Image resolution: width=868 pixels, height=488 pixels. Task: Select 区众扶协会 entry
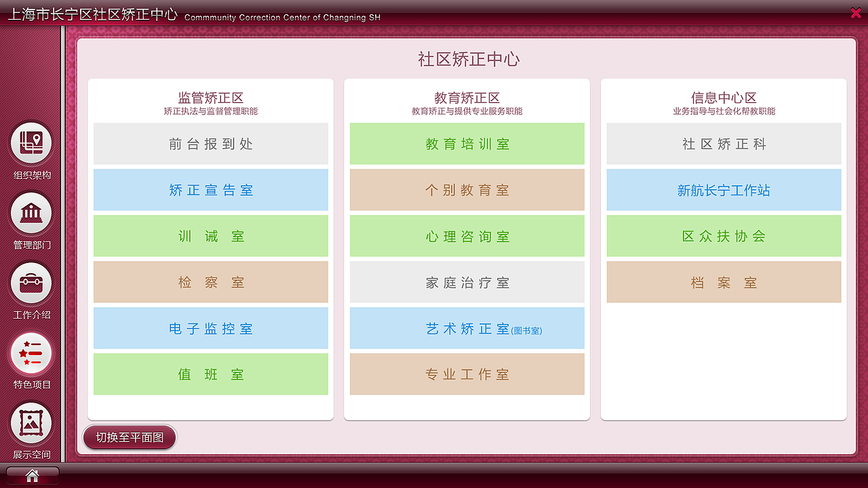724,236
